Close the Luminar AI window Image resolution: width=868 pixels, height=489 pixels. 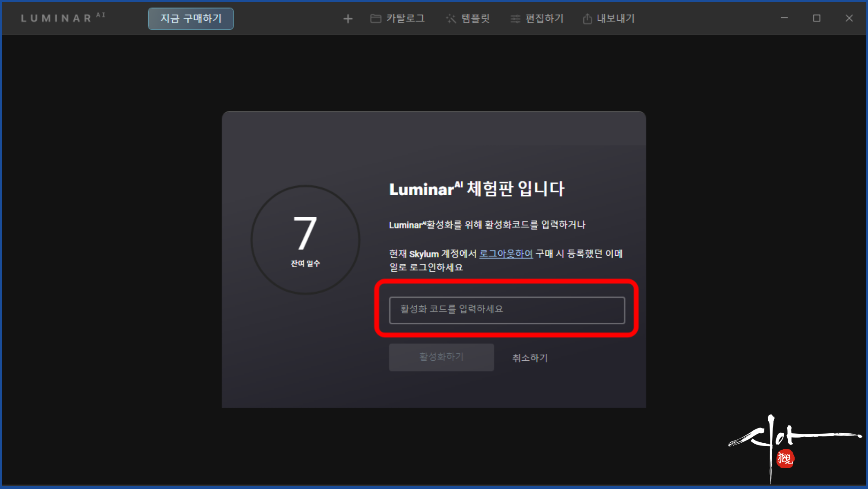(x=849, y=18)
